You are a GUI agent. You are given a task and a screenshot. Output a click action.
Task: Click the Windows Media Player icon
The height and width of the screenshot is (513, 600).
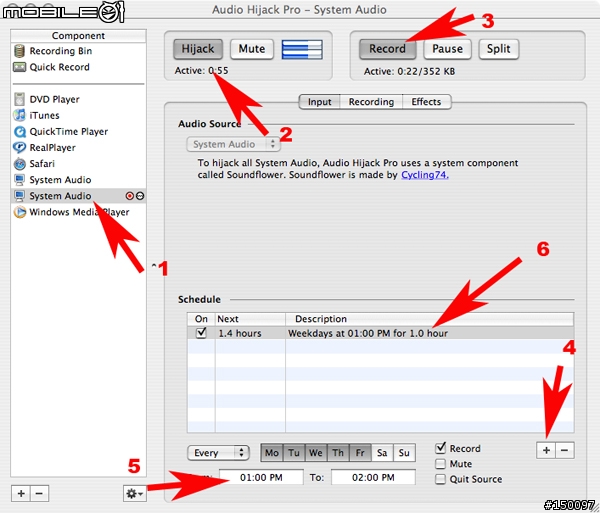coord(20,212)
